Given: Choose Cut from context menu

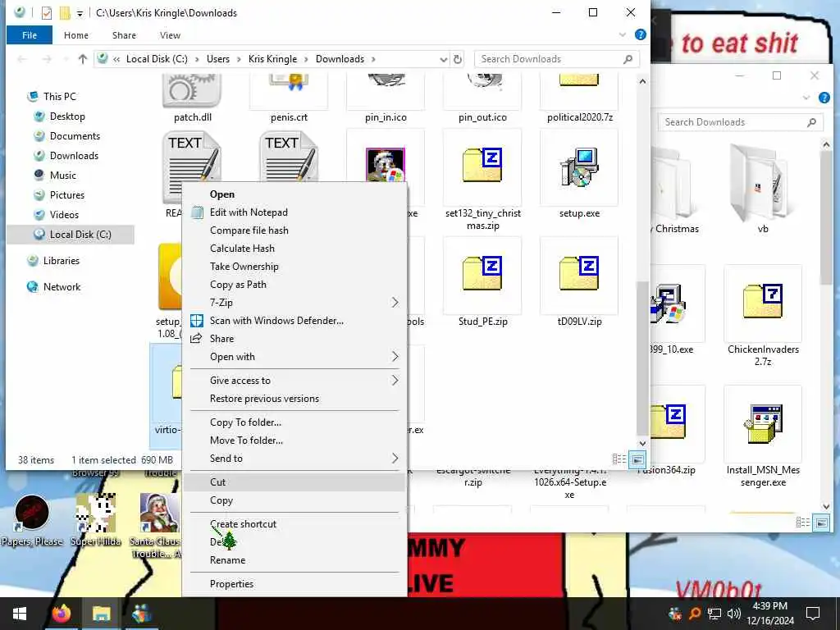Looking at the screenshot, I should (294, 482).
